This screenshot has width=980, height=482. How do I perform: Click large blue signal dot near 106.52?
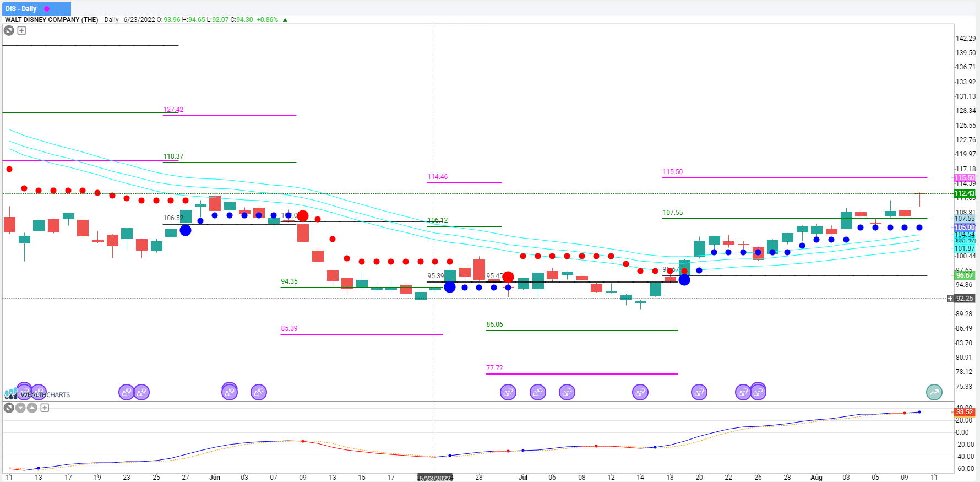pyautogui.click(x=186, y=230)
